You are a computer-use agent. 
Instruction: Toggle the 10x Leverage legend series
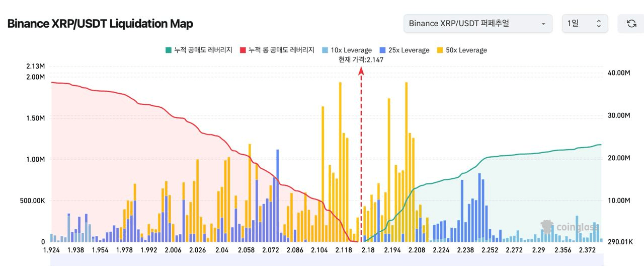point(347,50)
